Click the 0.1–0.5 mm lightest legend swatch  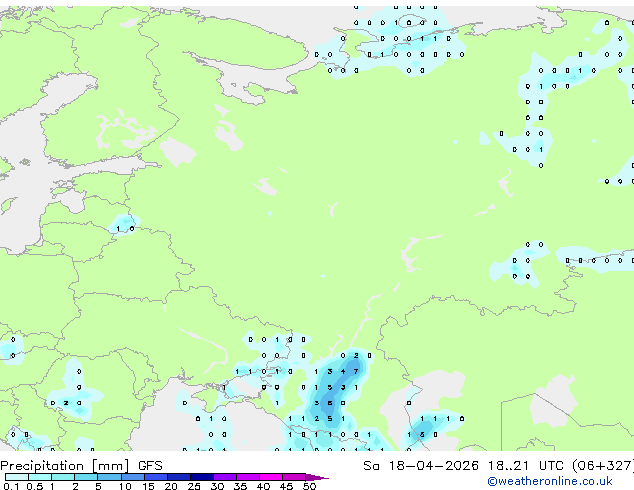pyautogui.click(x=17, y=477)
